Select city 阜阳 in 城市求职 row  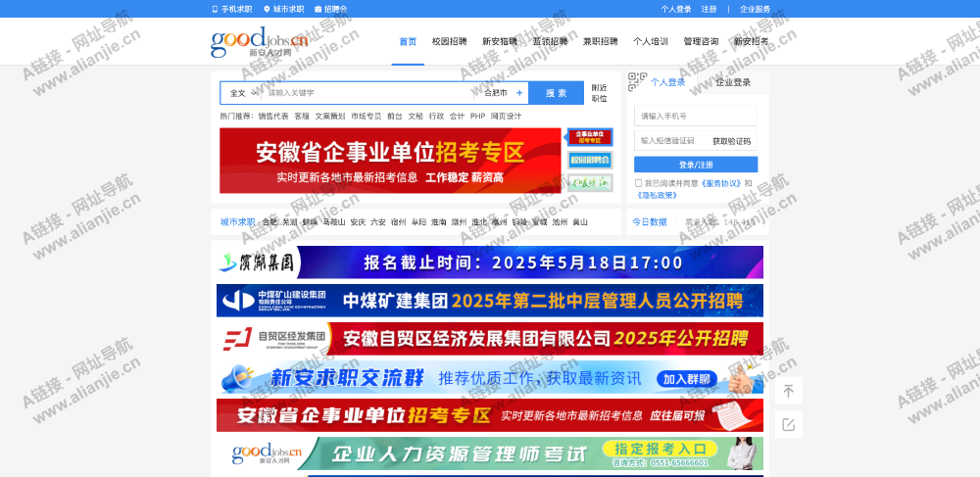[x=418, y=222]
